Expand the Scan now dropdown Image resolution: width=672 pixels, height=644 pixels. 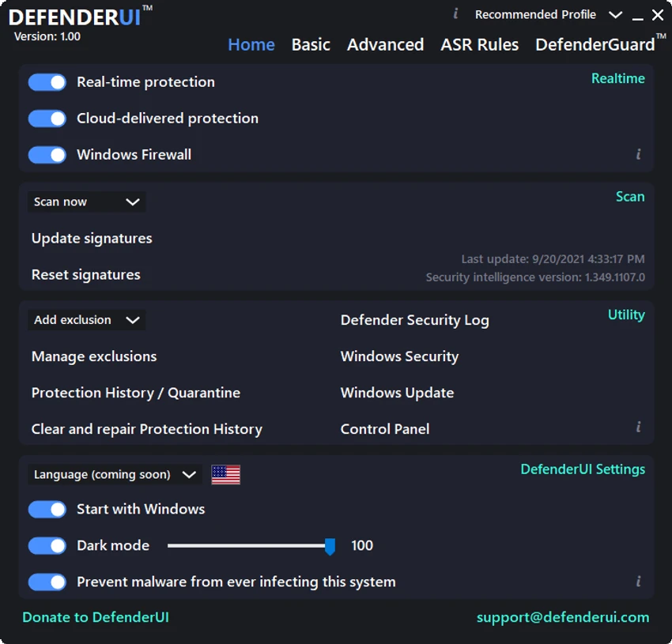pos(87,201)
